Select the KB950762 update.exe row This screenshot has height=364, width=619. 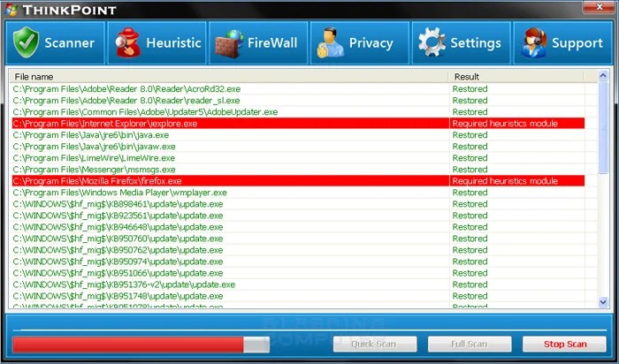pyautogui.click(x=298, y=250)
